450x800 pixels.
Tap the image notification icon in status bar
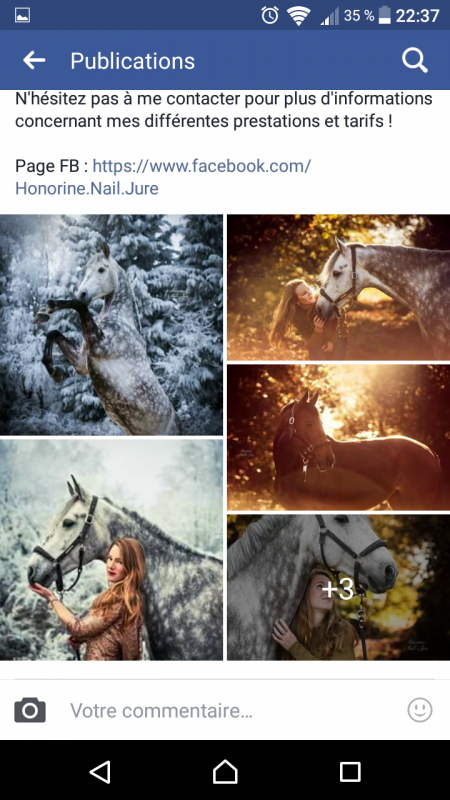22,15
